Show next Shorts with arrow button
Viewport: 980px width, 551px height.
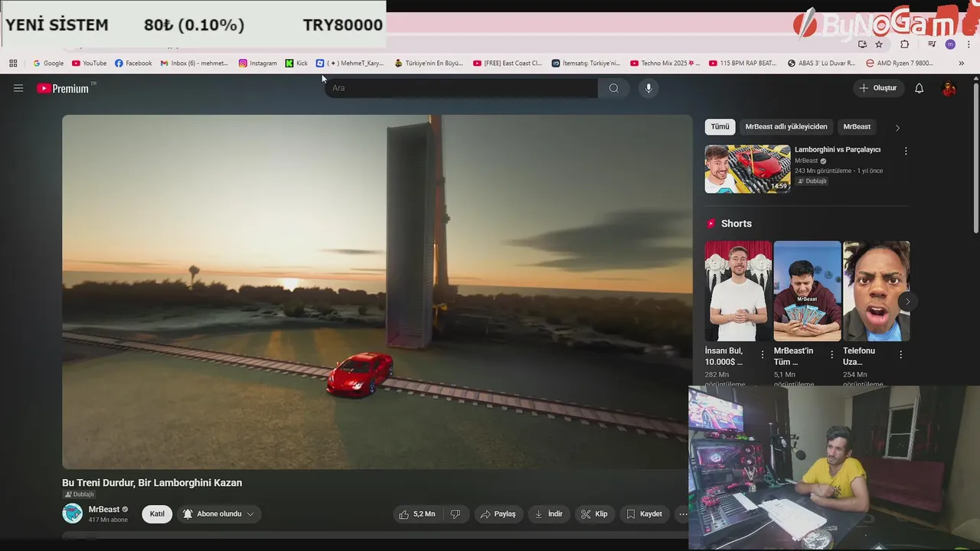click(907, 302)
